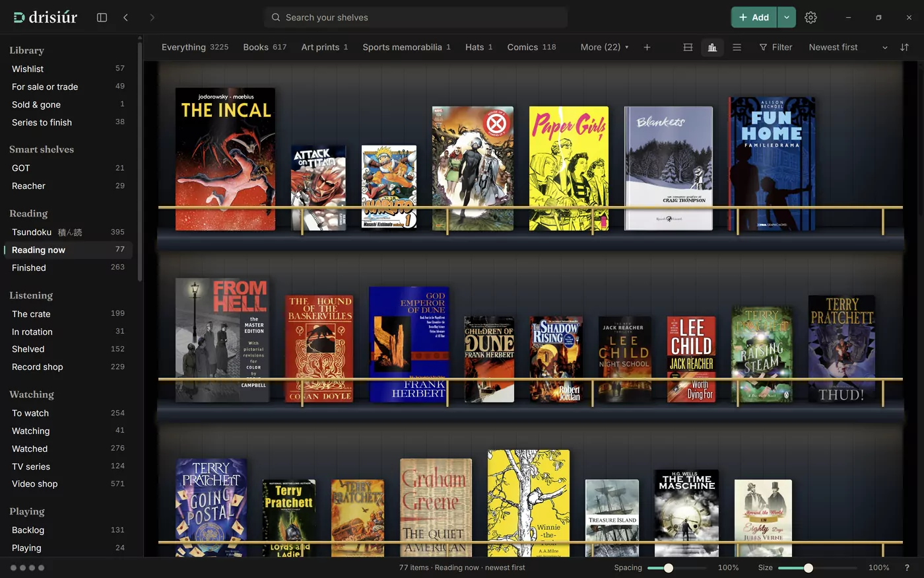Select Raising Steam cover

762,354
